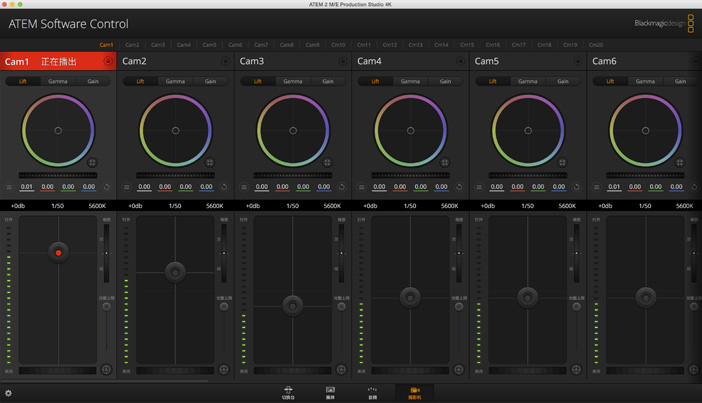Image resolution: width=702 pixels, height=403 pixels.
Task: Click the Cam5 1/50 shutter value
Action: (527, 206)
